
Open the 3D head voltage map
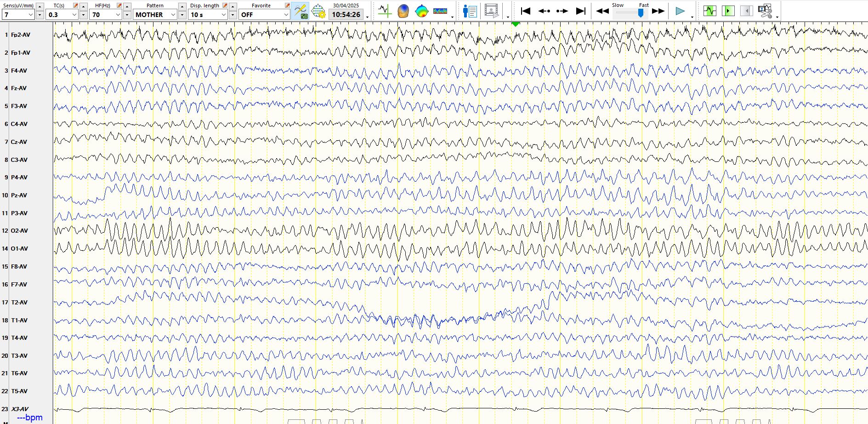(x=403, y=11)
